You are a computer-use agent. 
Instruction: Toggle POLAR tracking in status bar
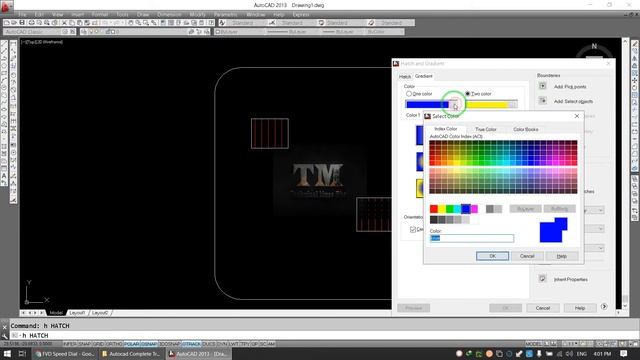point(131,344)
